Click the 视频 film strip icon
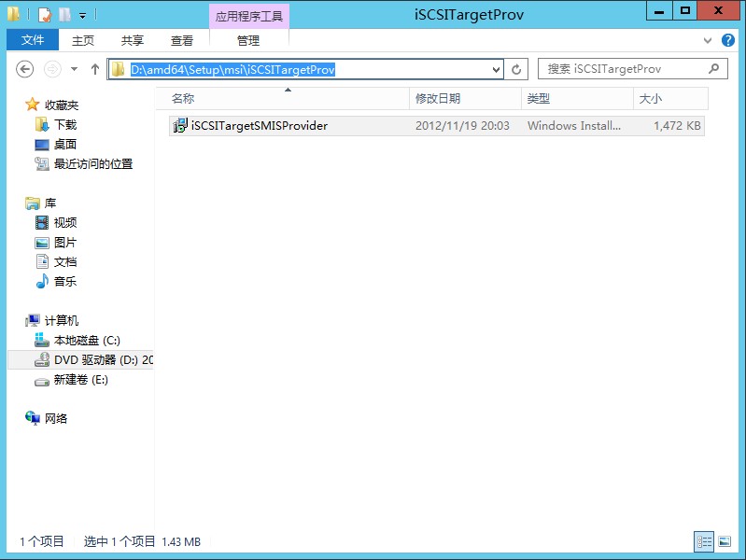Viewport: 746px width, 560px height. coord(42,223)
